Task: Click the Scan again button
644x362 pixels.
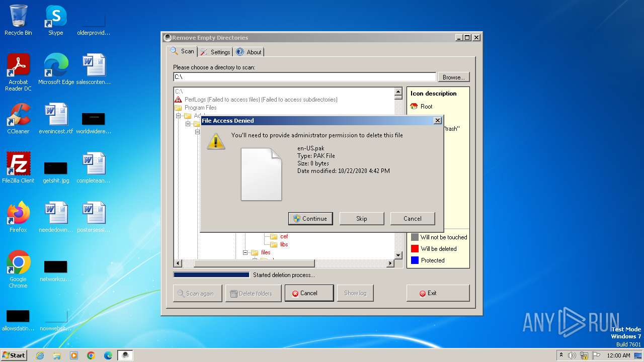Action: [x=198, y=293]
